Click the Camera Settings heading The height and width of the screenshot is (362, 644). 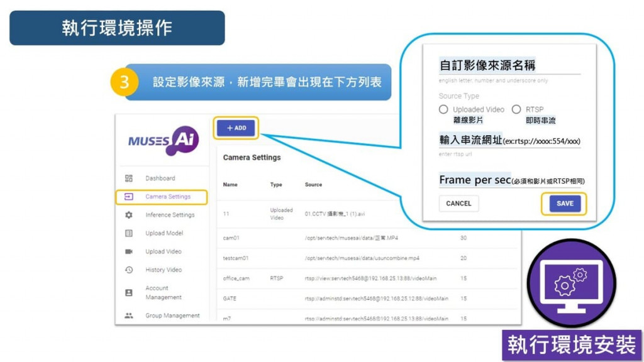[x=252, y=158]
